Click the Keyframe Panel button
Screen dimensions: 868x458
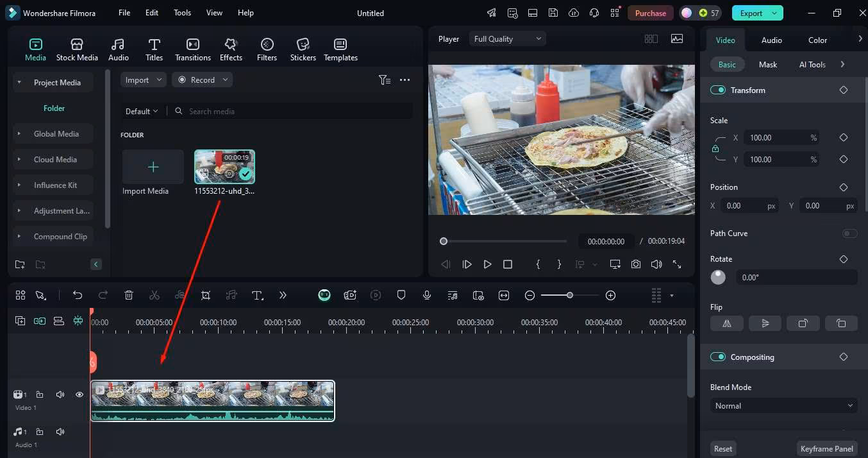(827, 448)
